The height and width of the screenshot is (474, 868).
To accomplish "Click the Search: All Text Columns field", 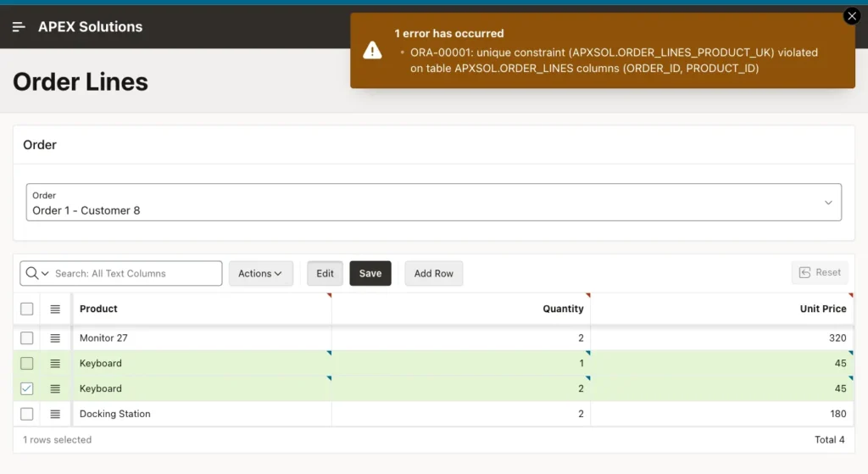I will [x=136, y=273].
